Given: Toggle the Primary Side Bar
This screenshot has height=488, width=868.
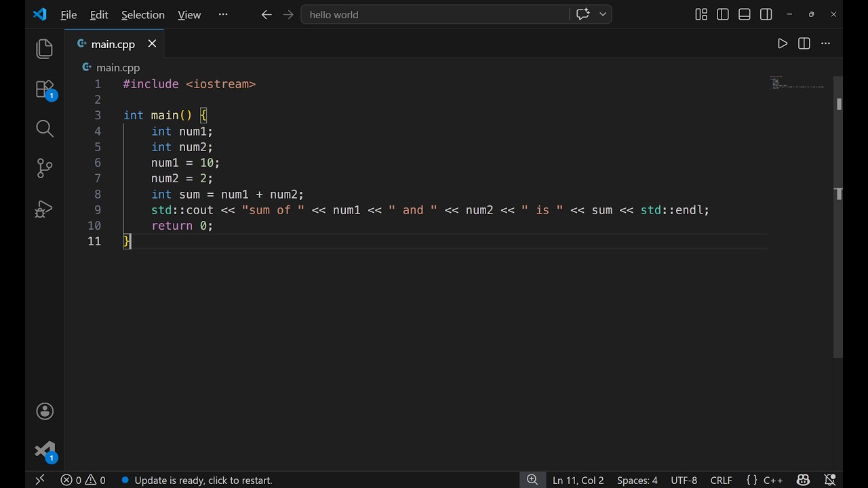Looking at the screenshot, I should coord(723,14).
